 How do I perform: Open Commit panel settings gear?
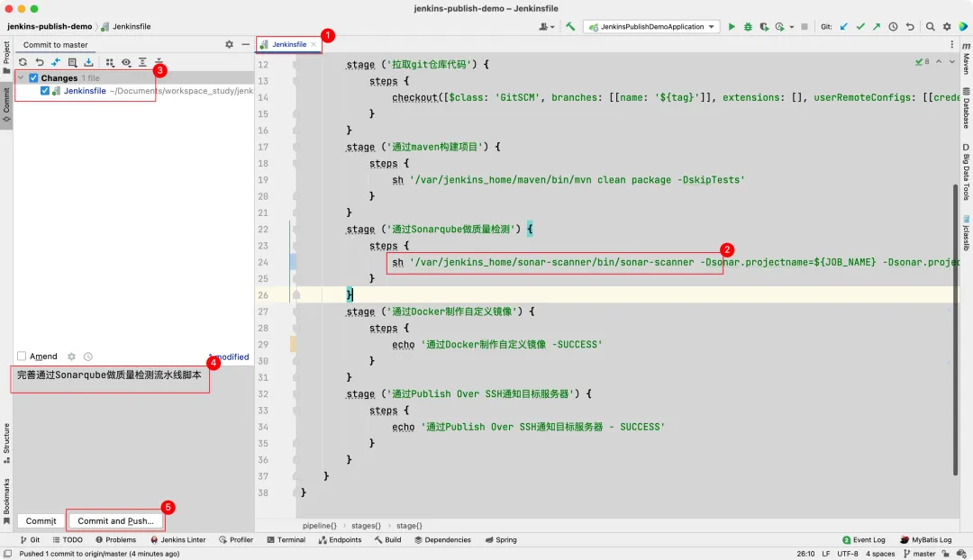[x=229, y=45]
